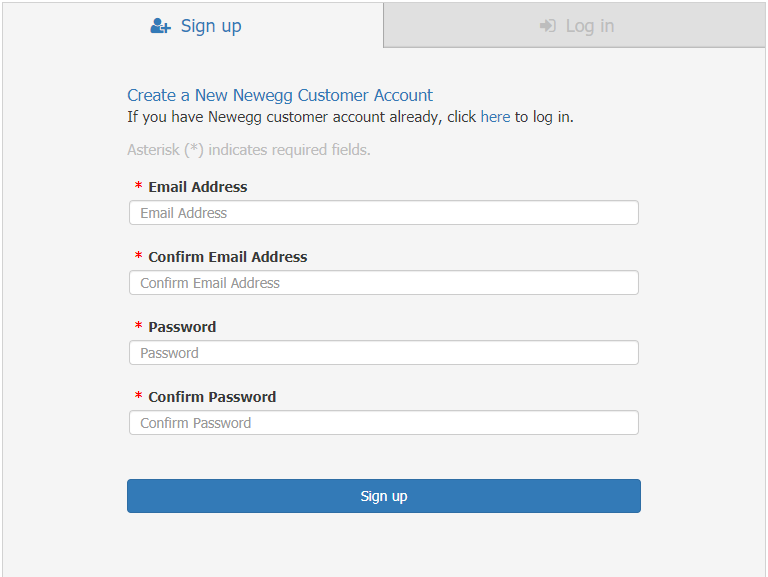Click the red asterisk beside Password label
This screenshot has height=577, width=768.
[139, 327]
